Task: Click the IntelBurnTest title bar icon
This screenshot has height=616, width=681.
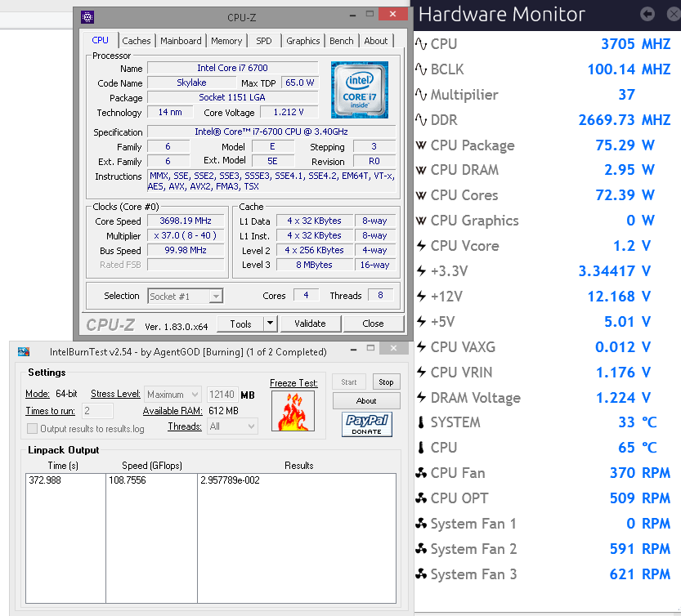Action: click(x=24, y=351)
